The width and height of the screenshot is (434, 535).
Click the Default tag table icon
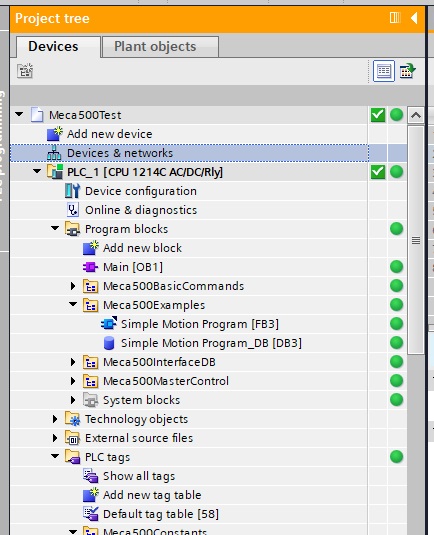click(x=91, y=514)
